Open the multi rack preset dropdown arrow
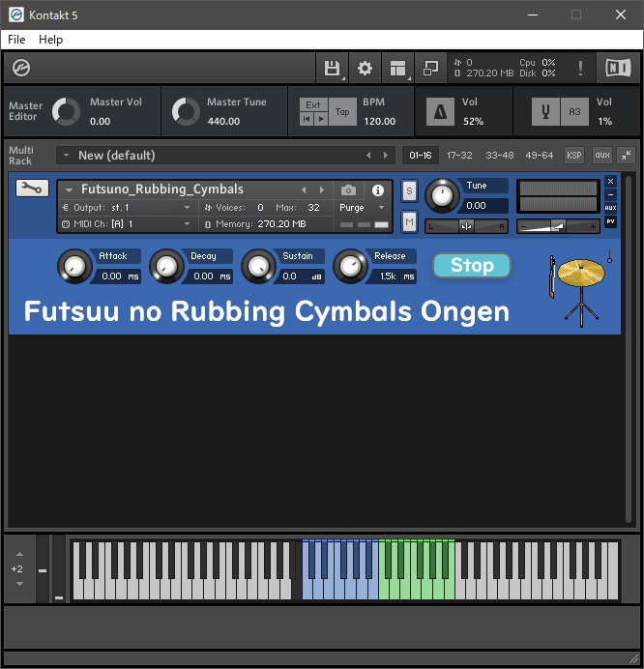Image resolution: width=644 pixels, height=669 pixels. click(x=66, y=156)
